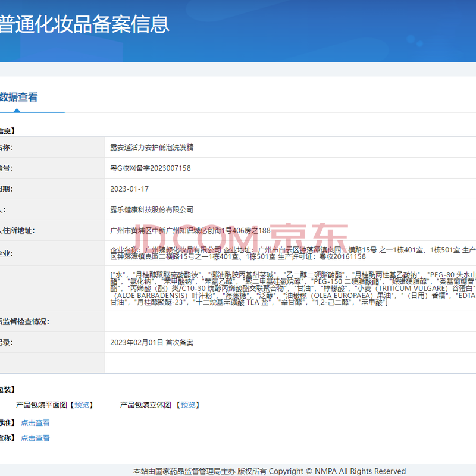The width and height of the screenshot is (476, 476).
Task: Switch to the 数据查看 tab
Action: click(19, 97)
